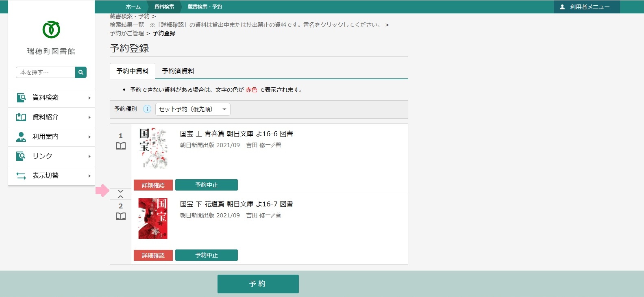Cancel reservation for 国宝 上 青春篇
The width and height of the screenshot is (644, 297).
[206, 185]
